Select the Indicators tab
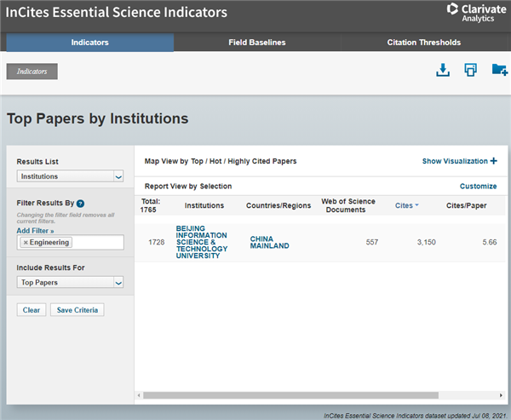This screenshot has height=420, width=511. coord(89,43)
